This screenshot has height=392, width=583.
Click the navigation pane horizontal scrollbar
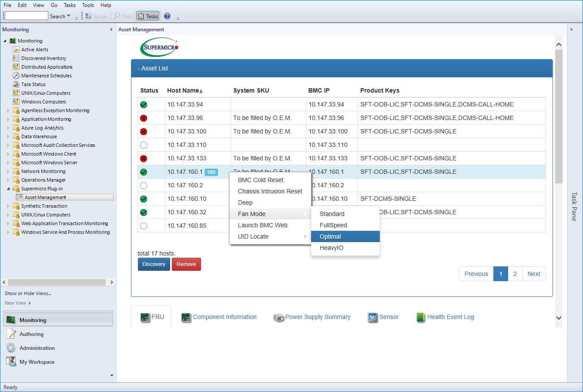pos(57,282)
